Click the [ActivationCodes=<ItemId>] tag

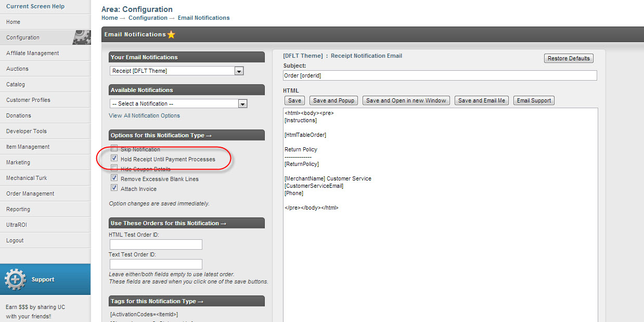144,314
